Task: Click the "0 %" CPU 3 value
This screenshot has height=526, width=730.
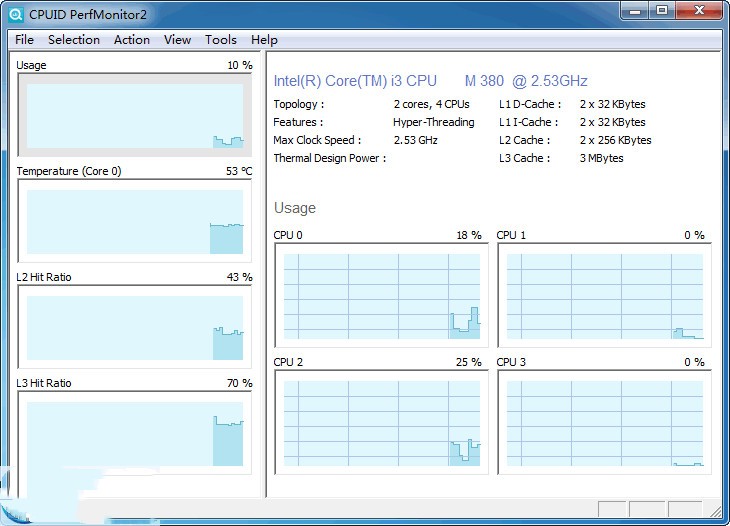Action: point(695,363)
